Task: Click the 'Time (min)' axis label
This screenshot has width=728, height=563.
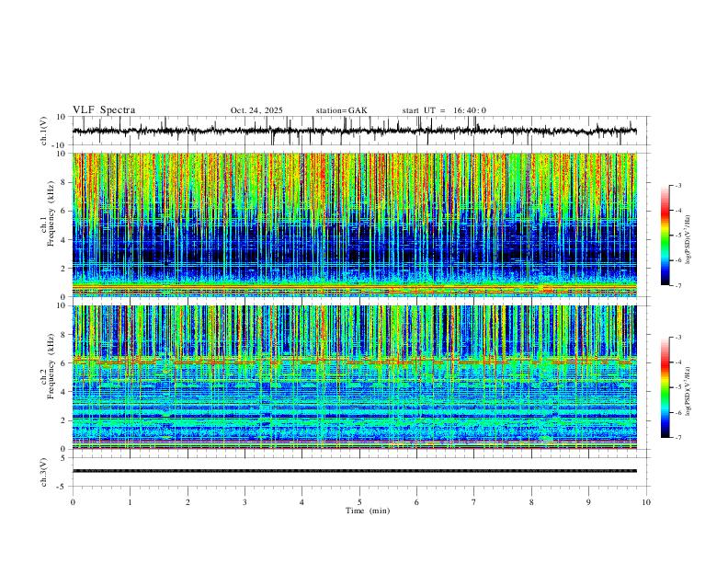Action: pos(368,511)
